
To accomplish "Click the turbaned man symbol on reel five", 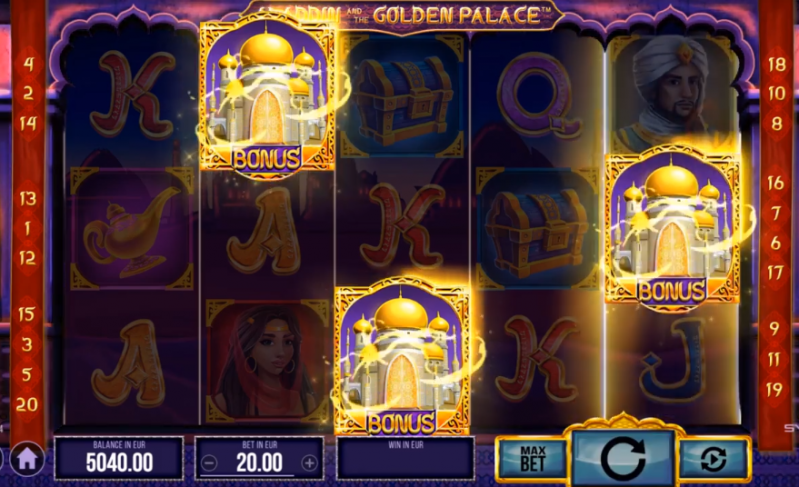I will pos(671,93).
